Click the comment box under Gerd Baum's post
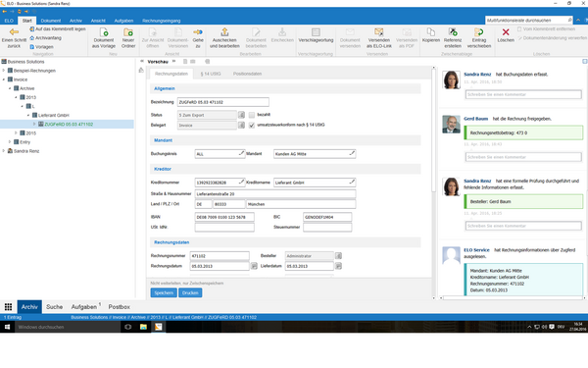The height and width of the screenshot is (368, 588). point(523,157)
